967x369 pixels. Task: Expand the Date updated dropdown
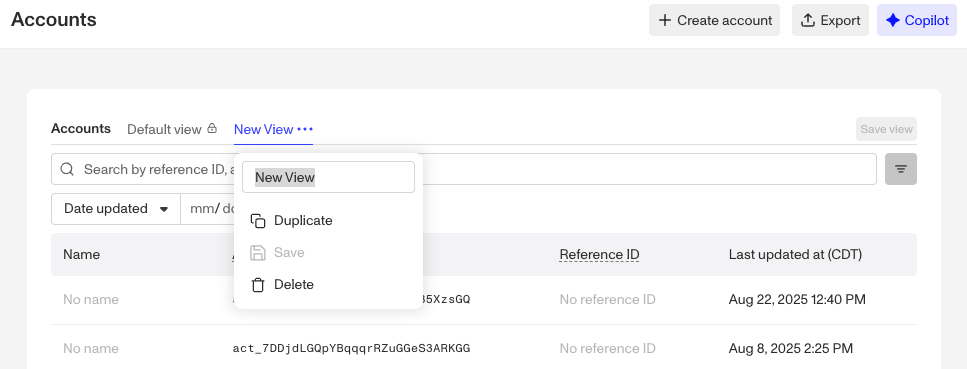tap(116, 209)
